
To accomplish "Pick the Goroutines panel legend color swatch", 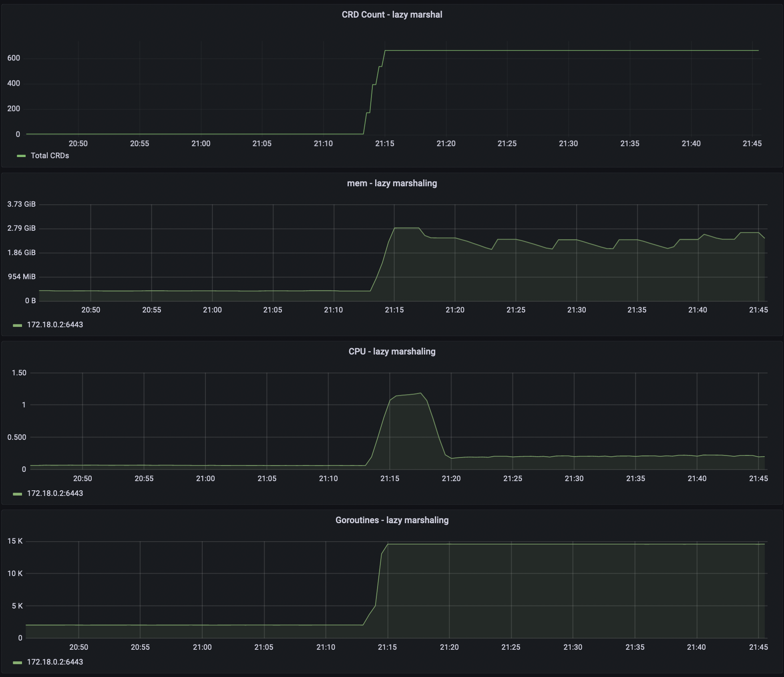I will (x=17, y=663).
